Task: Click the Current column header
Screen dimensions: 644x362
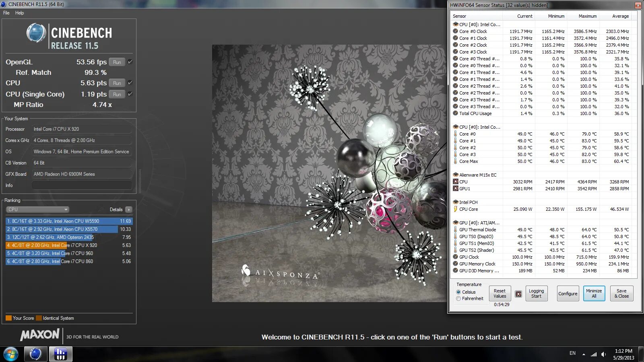Action: coord(519,16)
